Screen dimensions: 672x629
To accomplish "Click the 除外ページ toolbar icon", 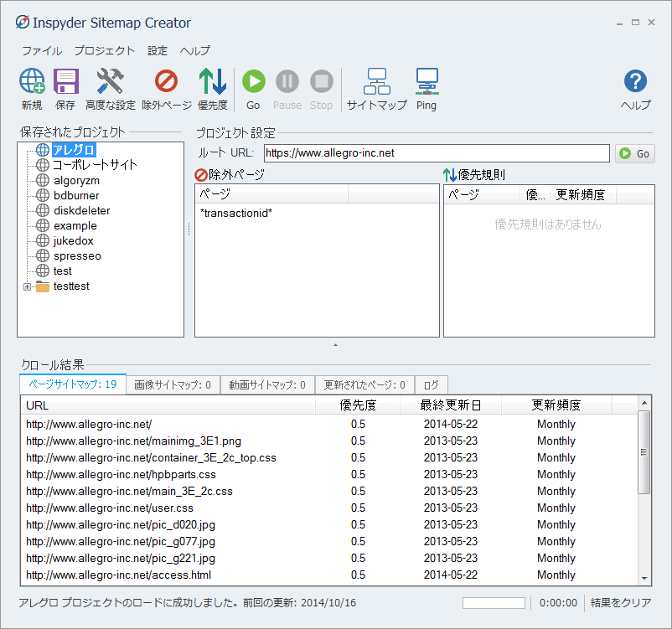I will [x=166, y=81].
